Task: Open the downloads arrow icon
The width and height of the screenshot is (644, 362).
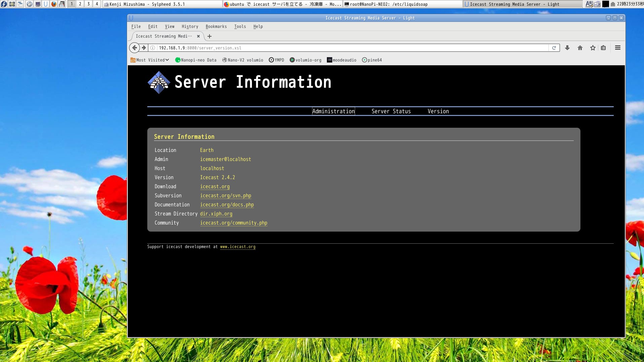Action: pyautogui.click(x=567, y=48)
